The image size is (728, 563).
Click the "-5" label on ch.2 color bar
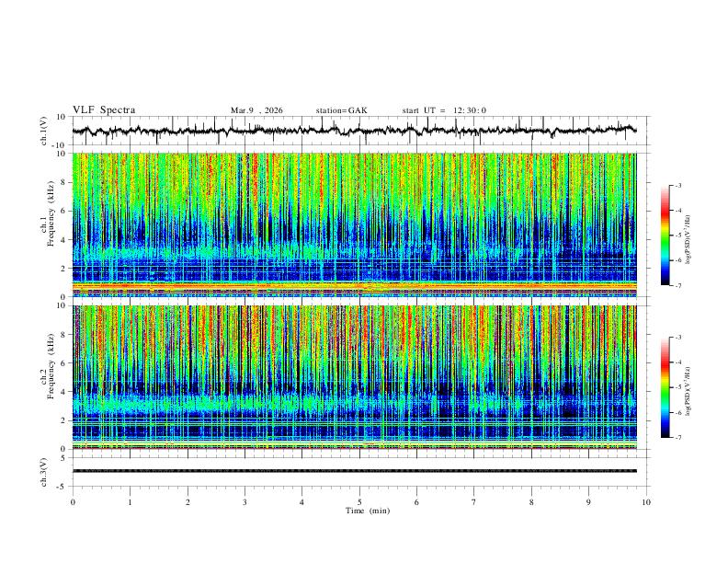(677, 387)
